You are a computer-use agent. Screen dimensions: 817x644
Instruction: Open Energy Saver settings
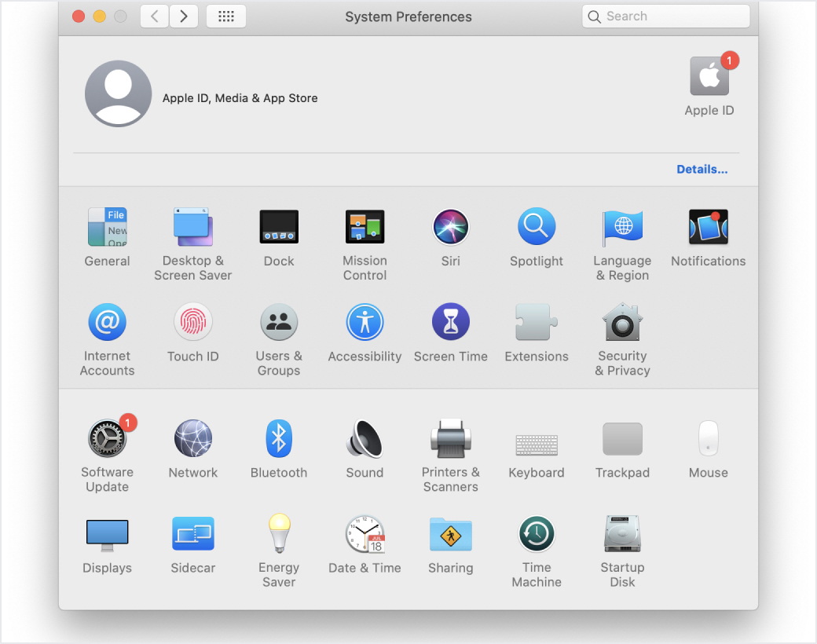click(278, 535)
